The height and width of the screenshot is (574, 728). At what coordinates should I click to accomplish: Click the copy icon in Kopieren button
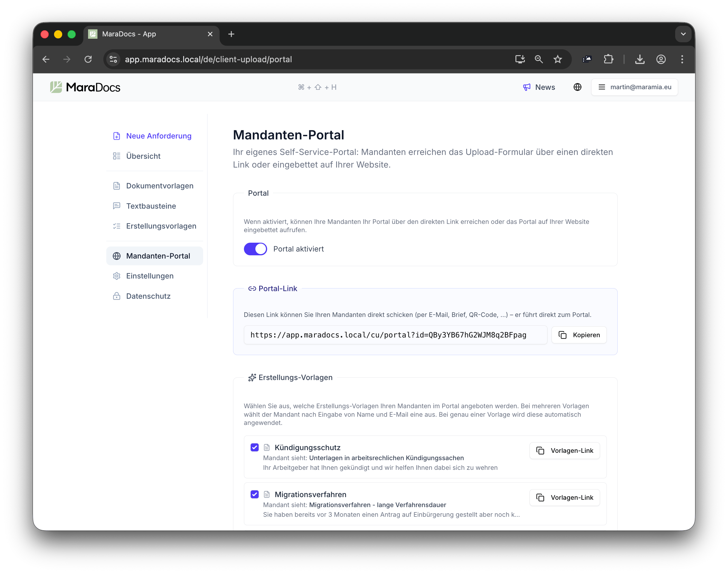coord(562,335)
